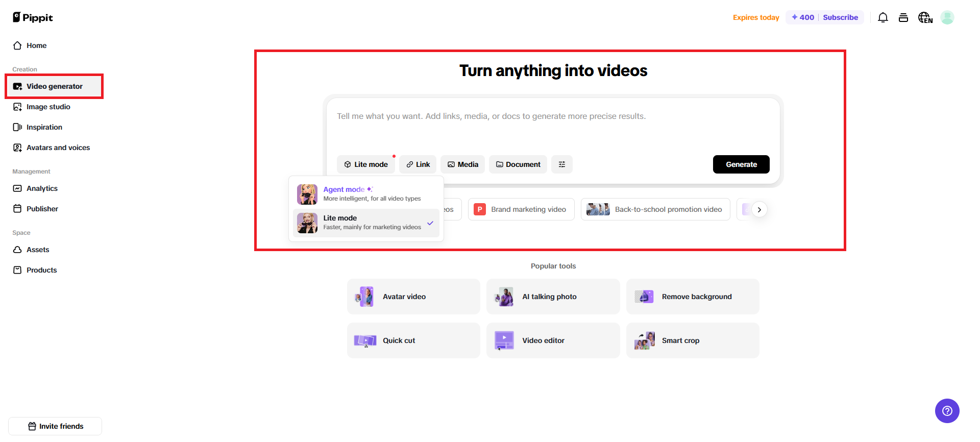Open video settings sliders icon
This screenshot has width=980, height=442.
click(x=562, y=164)
